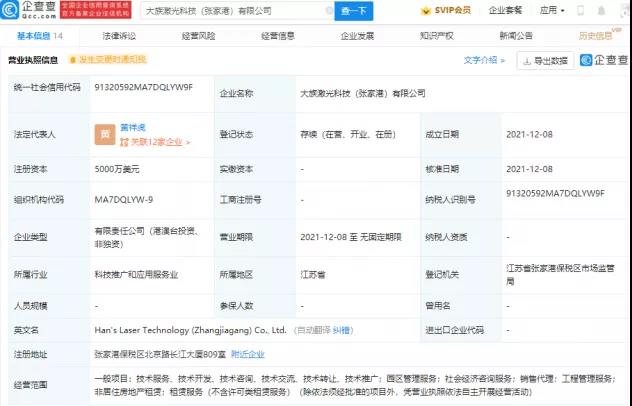632x406 pixels.
Task: Select the 存续（在营、开业、在册）status text
Action: [348, 134]
